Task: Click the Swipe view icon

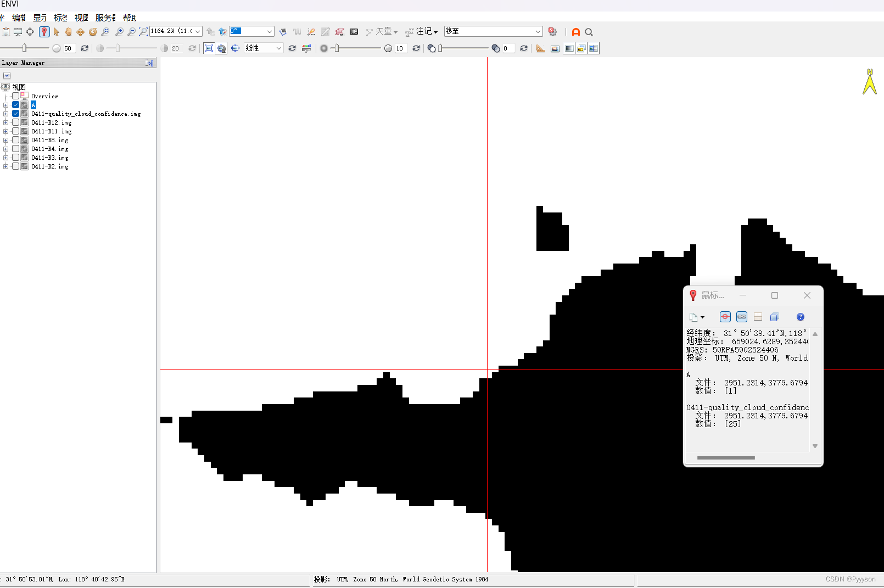Action: click(594, 48)
